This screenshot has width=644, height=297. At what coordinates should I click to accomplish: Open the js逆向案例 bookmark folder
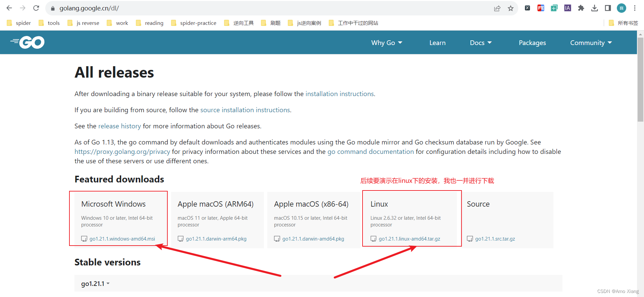[305, 23]
